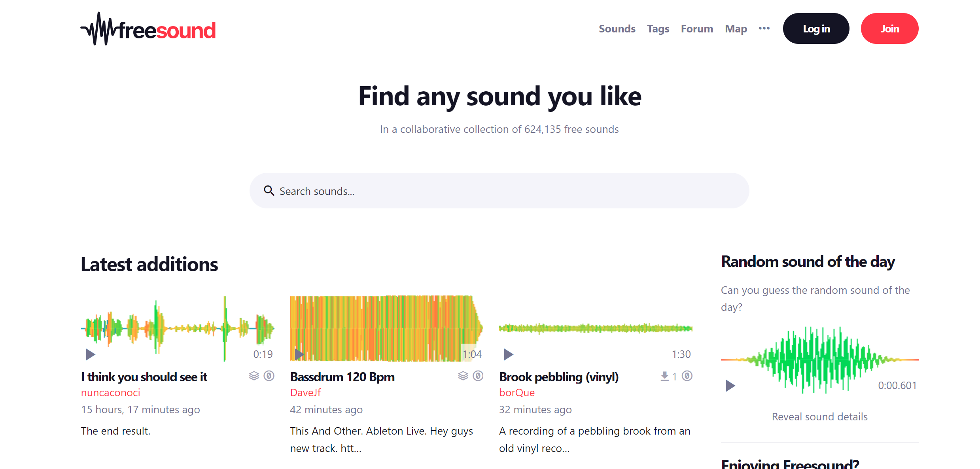The width and height of the screenshot is (980, 469).
Task: Reveal sound details of random sound
Action: (819, 417)
